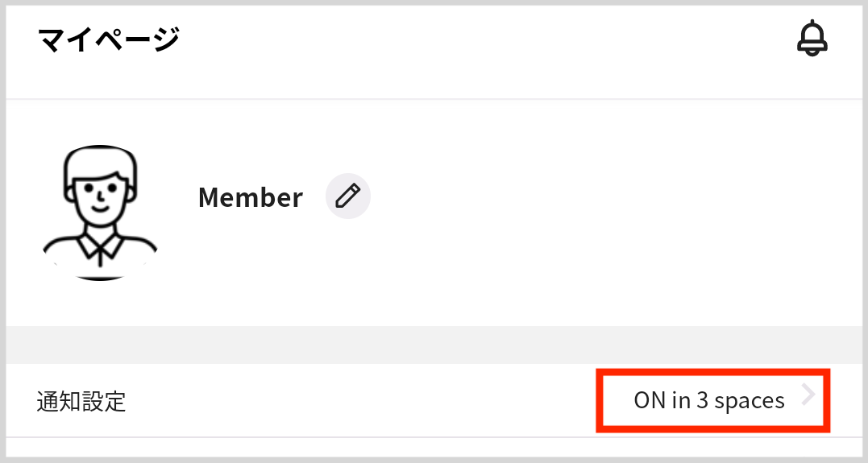Click the pencil edit icon beside Member
Screen dimensions: 868x463
[348, 196]
